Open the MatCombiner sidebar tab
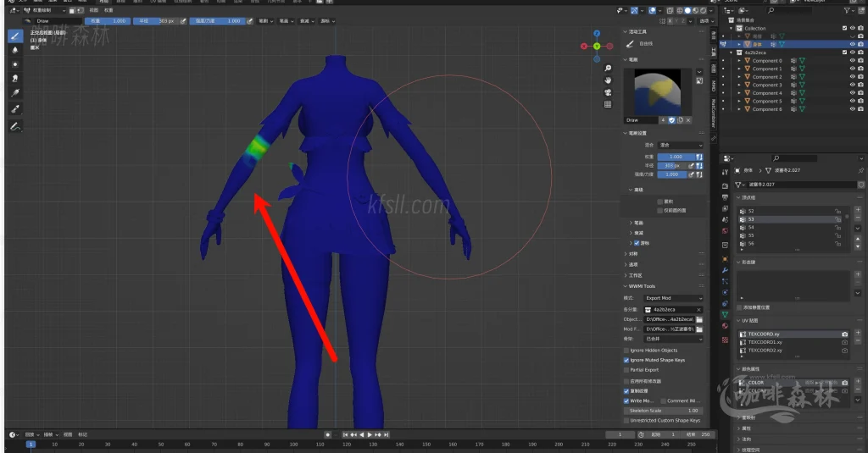Image resolution: width=868 pixels, height=453 pixels. tap(714, 113)
